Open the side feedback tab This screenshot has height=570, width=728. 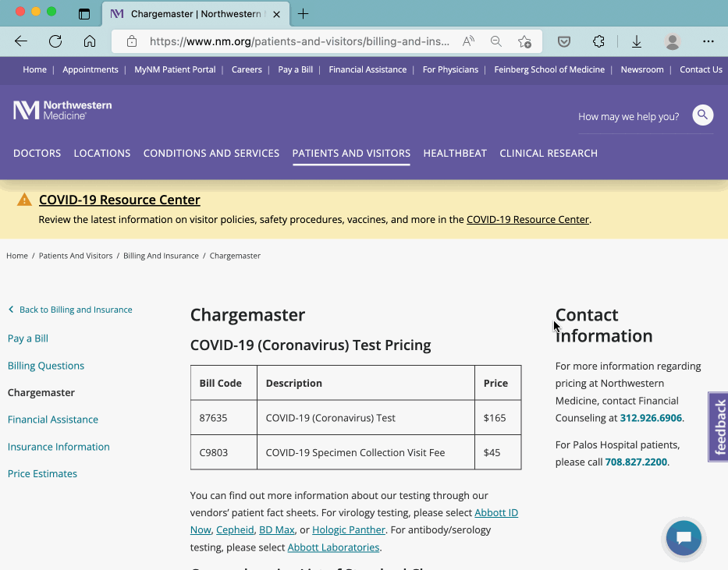pos(719,427)
